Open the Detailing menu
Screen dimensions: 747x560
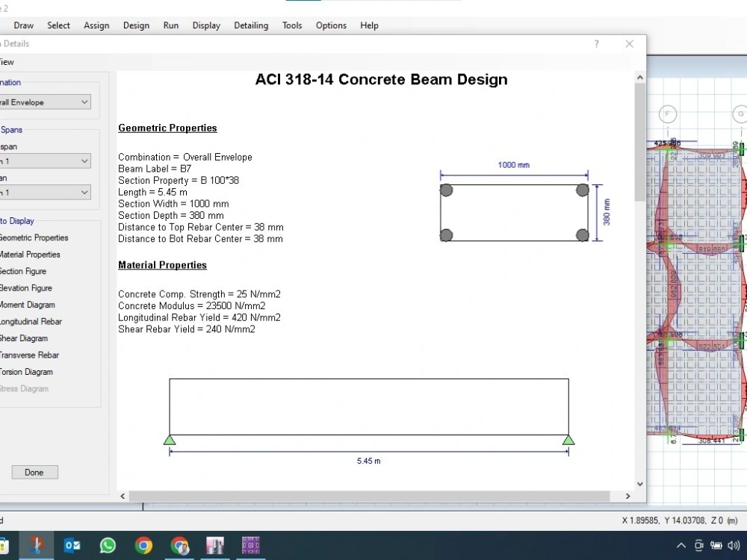coord(251,25)
